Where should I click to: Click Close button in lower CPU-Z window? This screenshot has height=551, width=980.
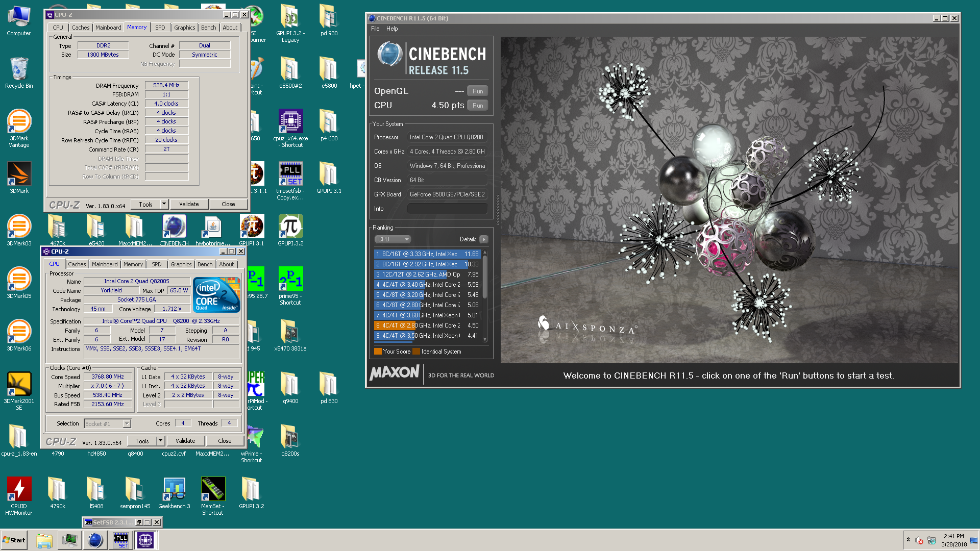click(225, 441)
